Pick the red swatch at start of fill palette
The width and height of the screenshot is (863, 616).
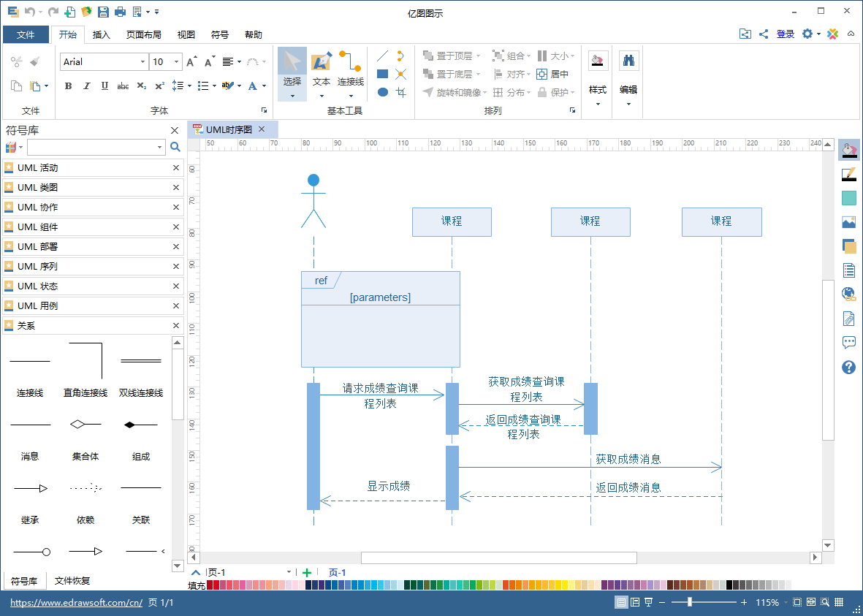[210, 585]
